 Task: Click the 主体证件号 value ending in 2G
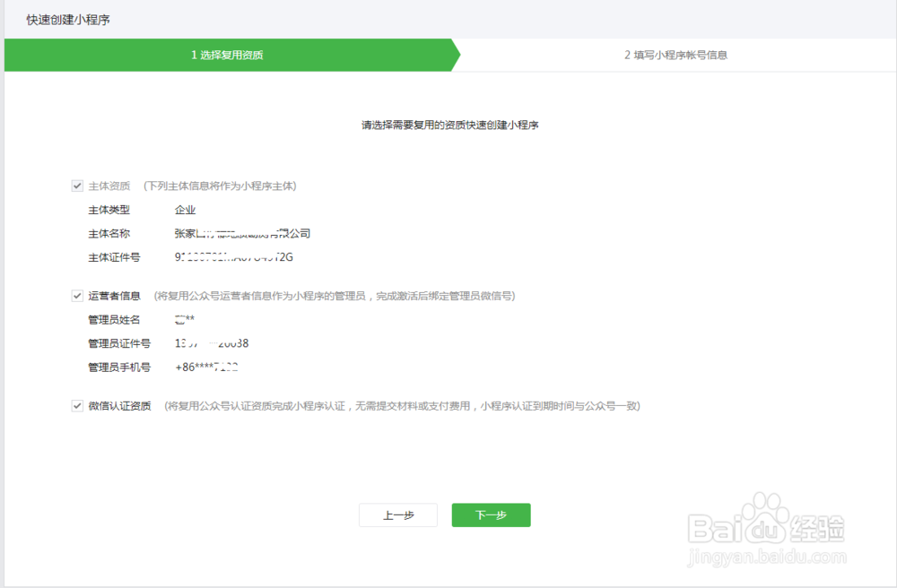[234, 257]
